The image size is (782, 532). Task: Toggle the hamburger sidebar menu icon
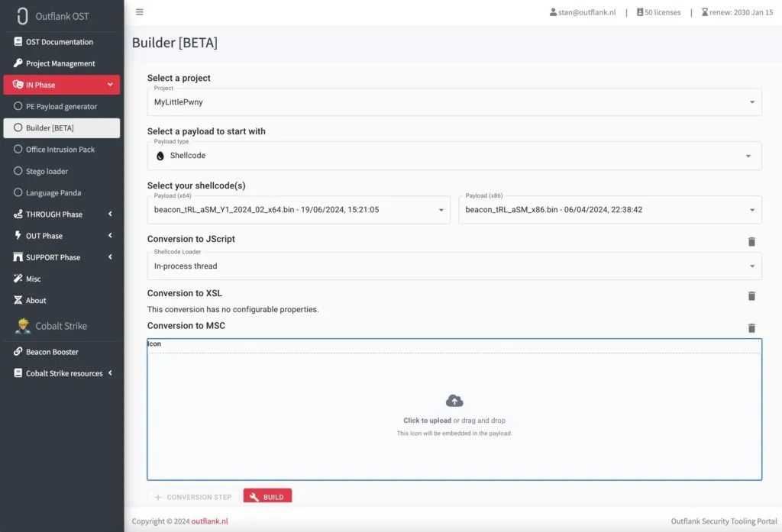click(140, 12)
